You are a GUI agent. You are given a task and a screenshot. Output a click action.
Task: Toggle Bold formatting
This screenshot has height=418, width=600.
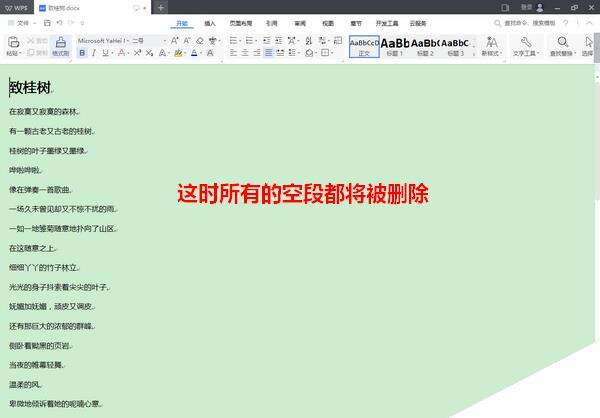click(82, 53)
